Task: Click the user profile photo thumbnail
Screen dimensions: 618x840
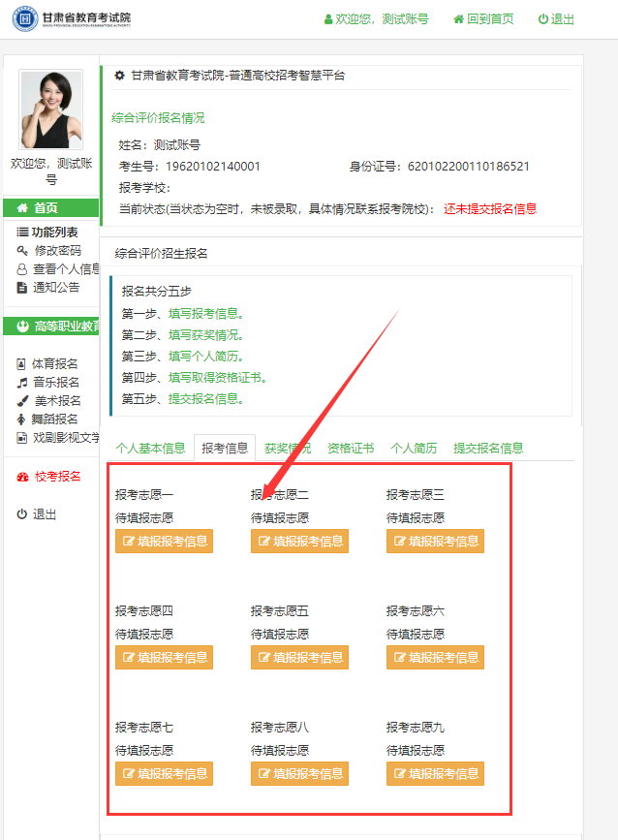Action: click(x=51, y=109)
